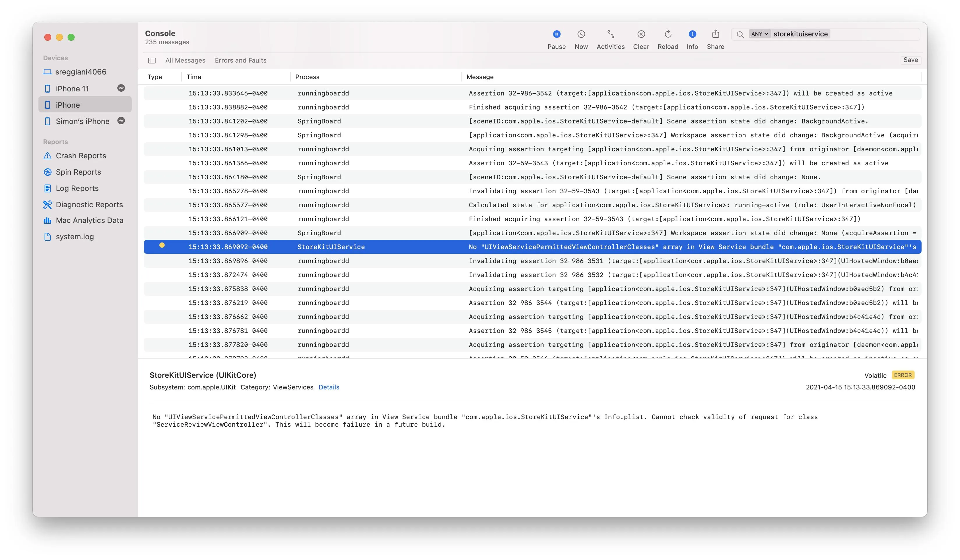Save the current search

point(910,60)
